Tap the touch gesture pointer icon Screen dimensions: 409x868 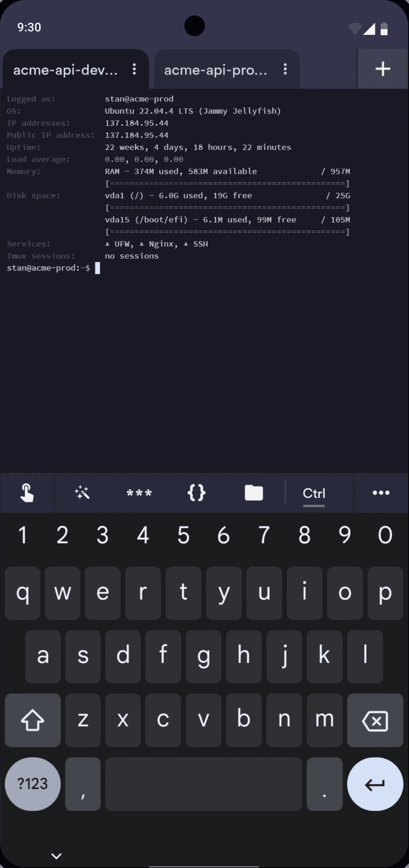[x=27, y=493]
